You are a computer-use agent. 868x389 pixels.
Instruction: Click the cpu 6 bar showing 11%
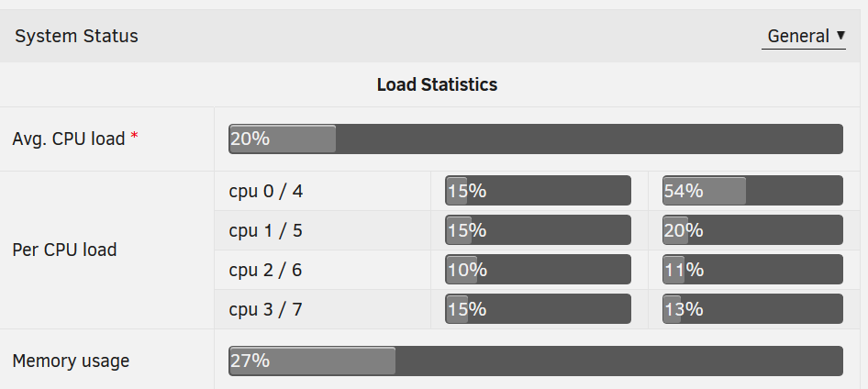[753, 270]
